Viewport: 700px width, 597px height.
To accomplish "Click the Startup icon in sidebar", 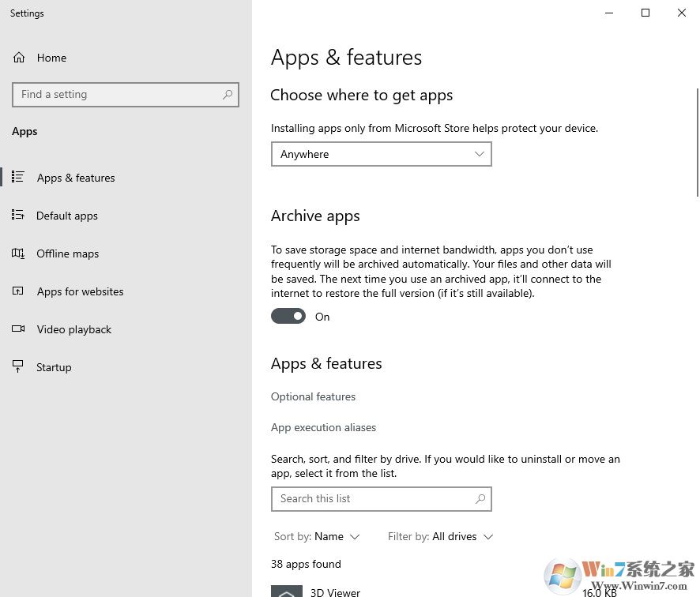I will tap(18, 367).
